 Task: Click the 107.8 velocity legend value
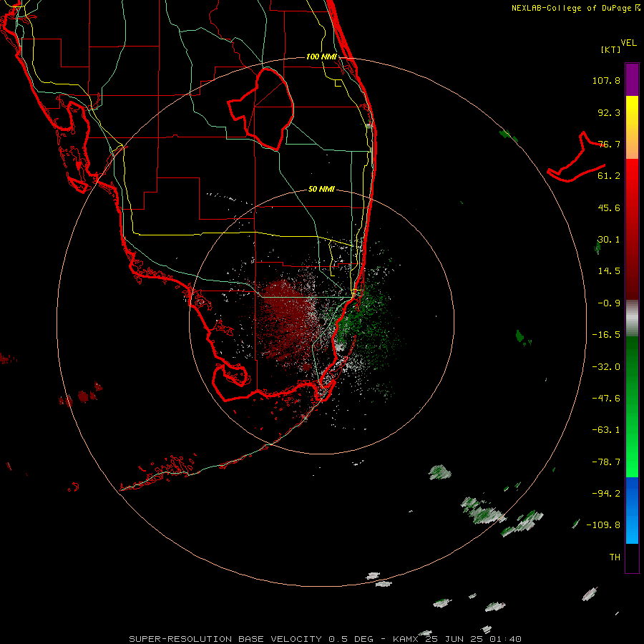click(606, 80)
